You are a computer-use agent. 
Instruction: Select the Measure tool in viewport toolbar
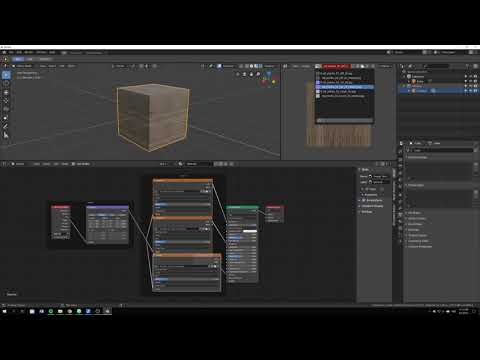click(x=6, y=135)
